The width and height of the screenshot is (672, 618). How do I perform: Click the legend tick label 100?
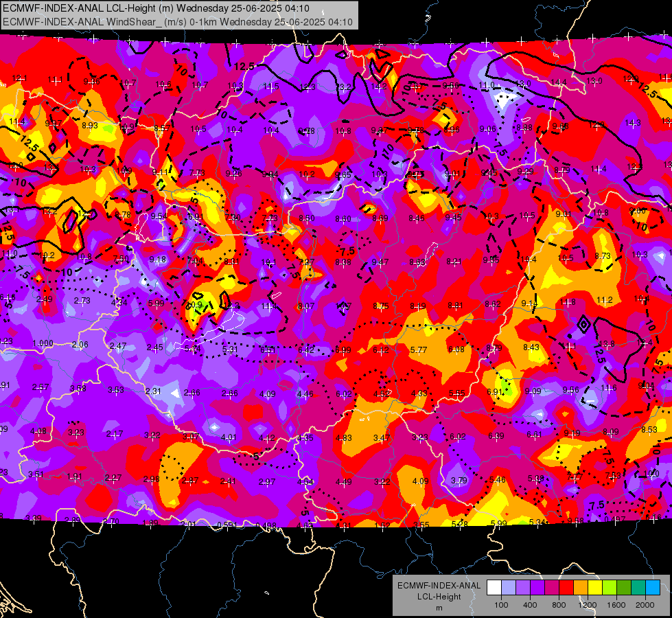point(501,605)
